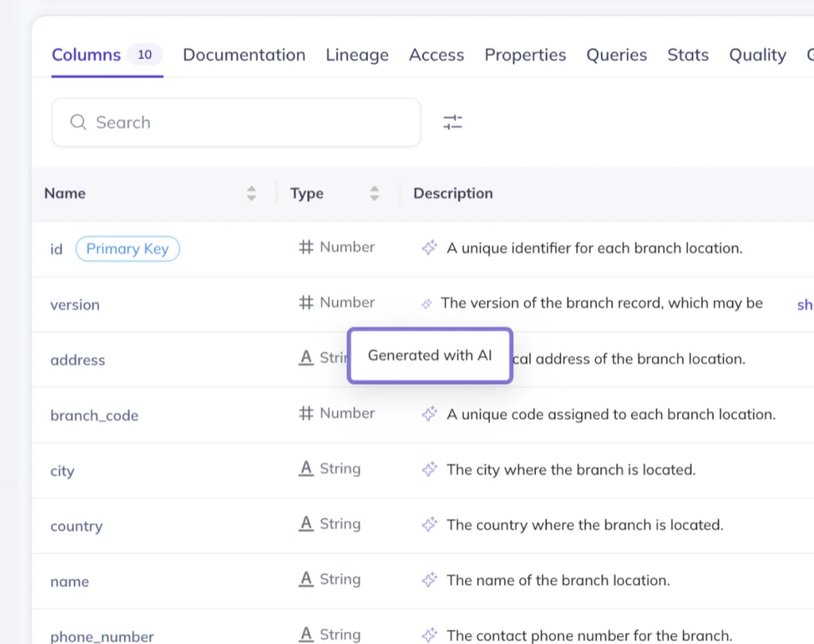Sort the table by Type column
The height and width of the screenshot is (644, 814).
(x=374, y=193)
